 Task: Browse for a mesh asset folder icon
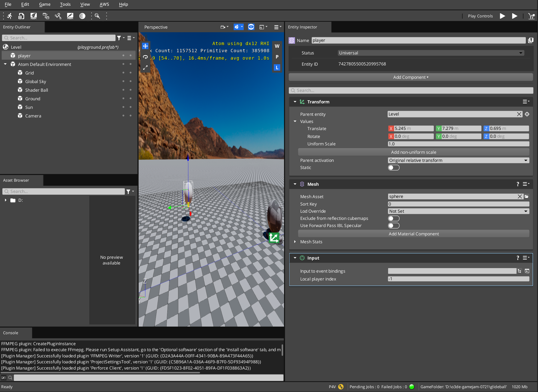click(527, 196)
